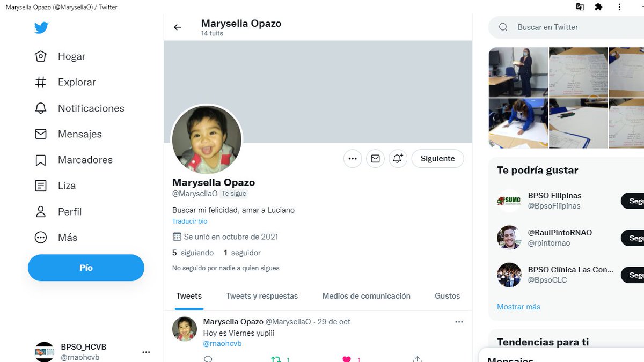Image resolution: width=644 pixels, height=362 pixels.
Task: Switch to Tweets y respuestas tab
Action: (262, 296)
